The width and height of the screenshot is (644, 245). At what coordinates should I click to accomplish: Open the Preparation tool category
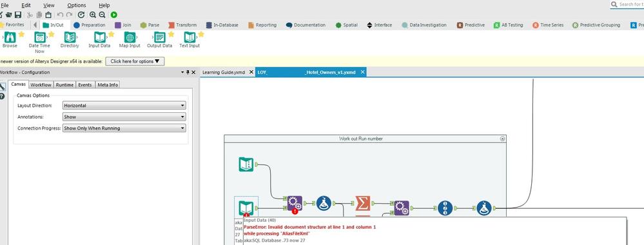click(89, 25)
